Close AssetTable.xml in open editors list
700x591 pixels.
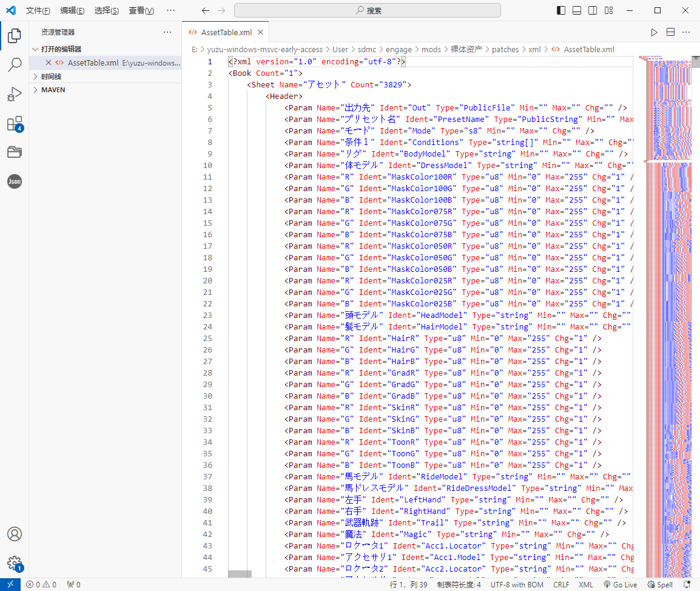(48, 62)
